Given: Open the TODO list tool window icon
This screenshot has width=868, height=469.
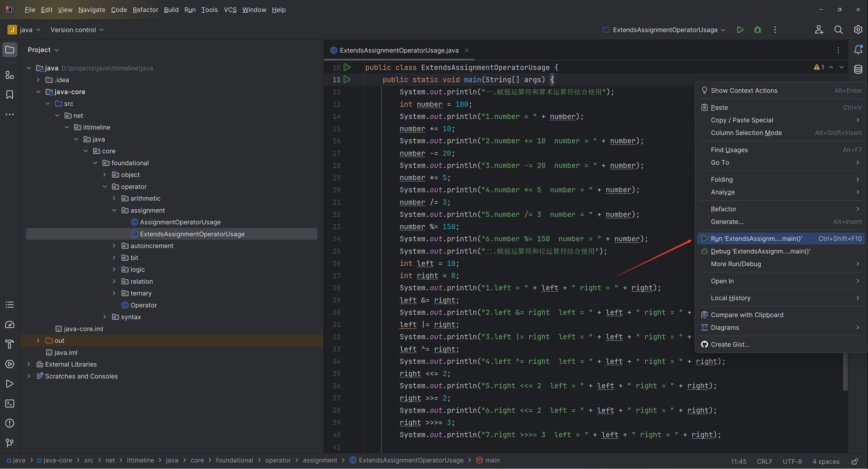Looking at the screenshot, I should pyautogui.click(x=10, y=305).
